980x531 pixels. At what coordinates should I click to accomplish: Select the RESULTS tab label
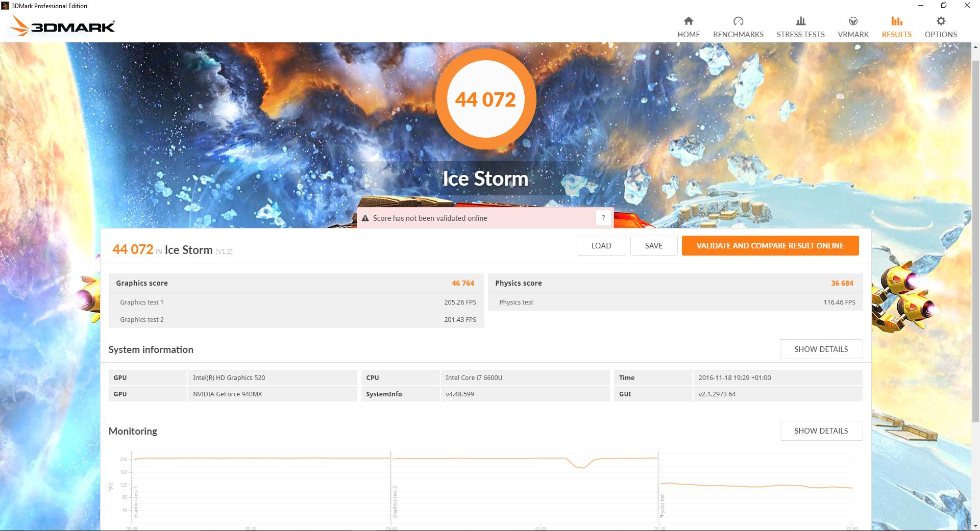click(x=896, y=35)
